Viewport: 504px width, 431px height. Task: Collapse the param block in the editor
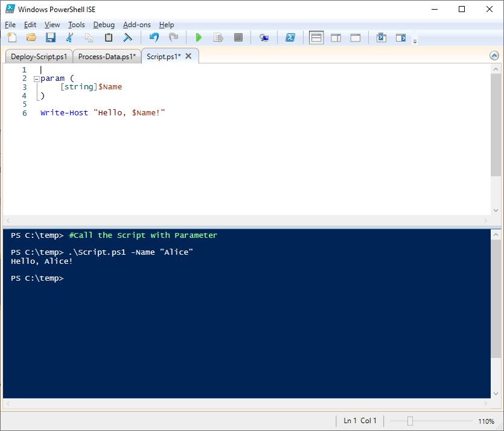37,79
